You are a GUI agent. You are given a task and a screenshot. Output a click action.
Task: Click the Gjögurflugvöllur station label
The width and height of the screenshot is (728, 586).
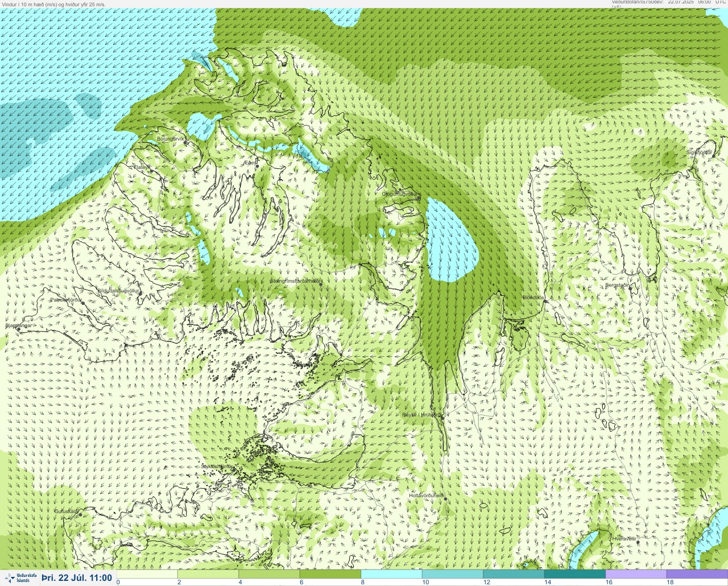coord(400,194)
